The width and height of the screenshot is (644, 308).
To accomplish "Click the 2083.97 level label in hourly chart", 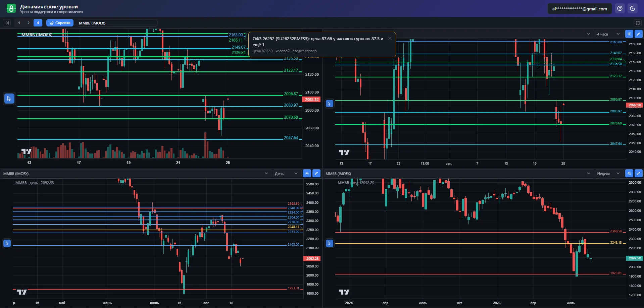I will 291,105.
